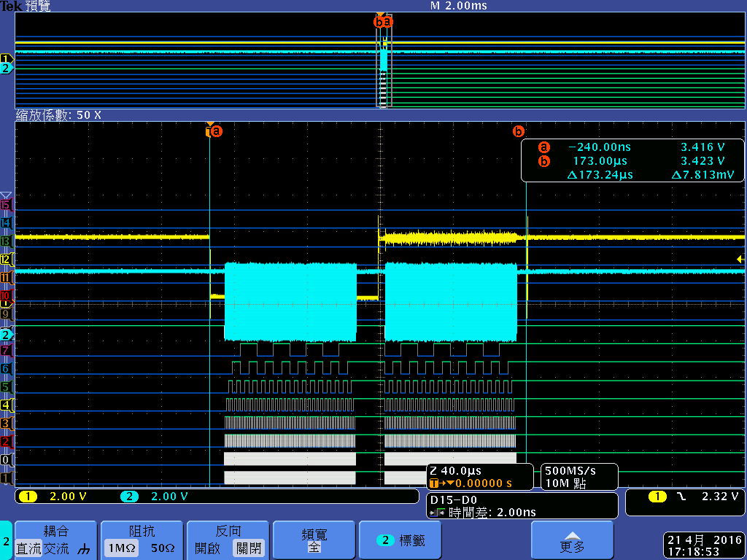Select digital channel D4 marker
The width and height of the screenshot is (747, 560).
coord(6,405)
